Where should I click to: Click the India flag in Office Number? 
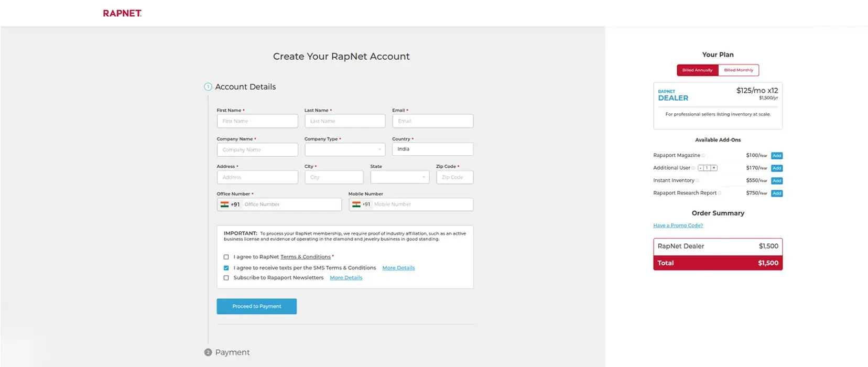click(224, 204)
